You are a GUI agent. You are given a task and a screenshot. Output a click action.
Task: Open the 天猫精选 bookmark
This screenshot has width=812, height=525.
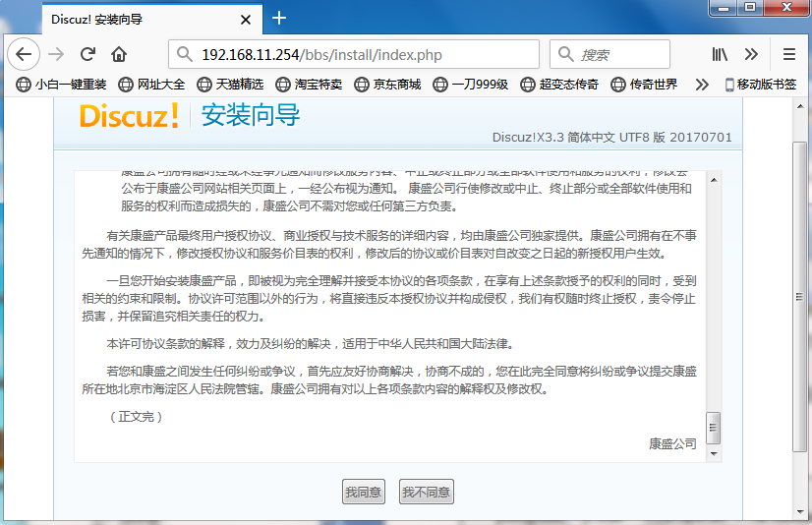click(230, 85)
